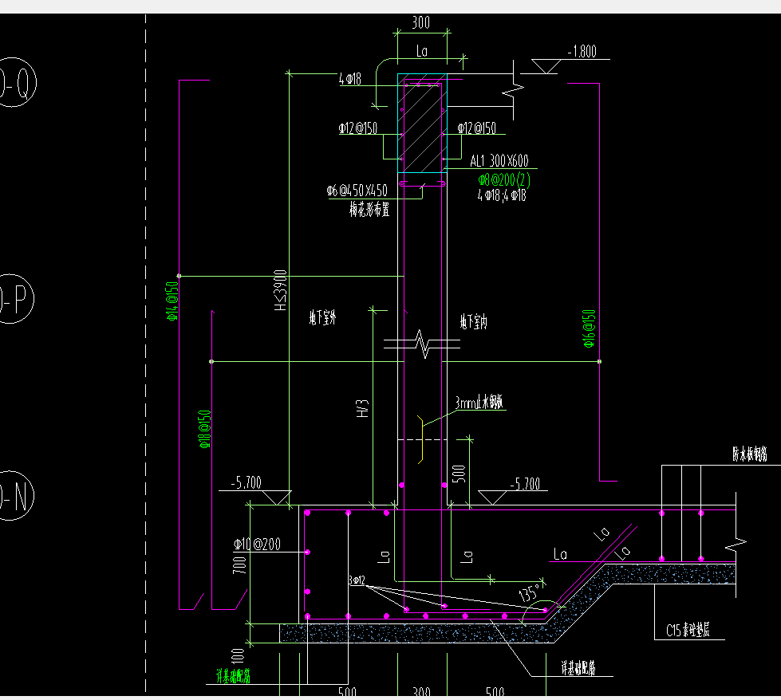
Task: Click the H≤3900 vertical dimension text
Action: (x=281, y=290)
